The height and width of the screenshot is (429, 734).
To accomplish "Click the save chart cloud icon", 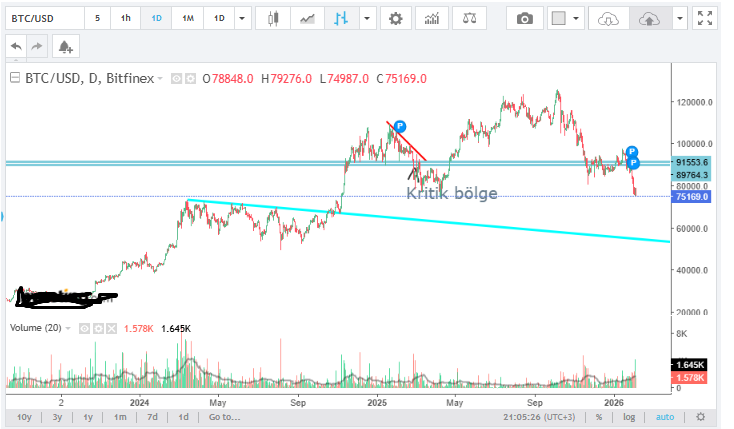I will [648, 18].
